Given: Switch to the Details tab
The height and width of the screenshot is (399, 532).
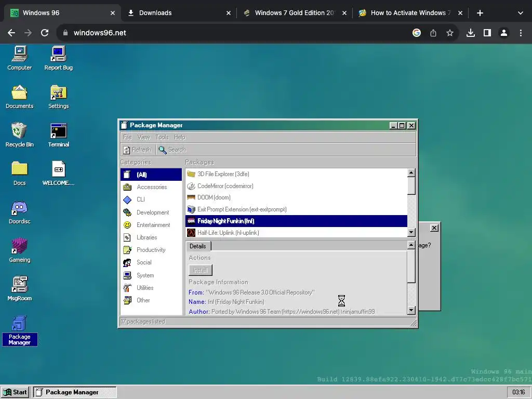Looking at the screenshot, I should (198, 246).
